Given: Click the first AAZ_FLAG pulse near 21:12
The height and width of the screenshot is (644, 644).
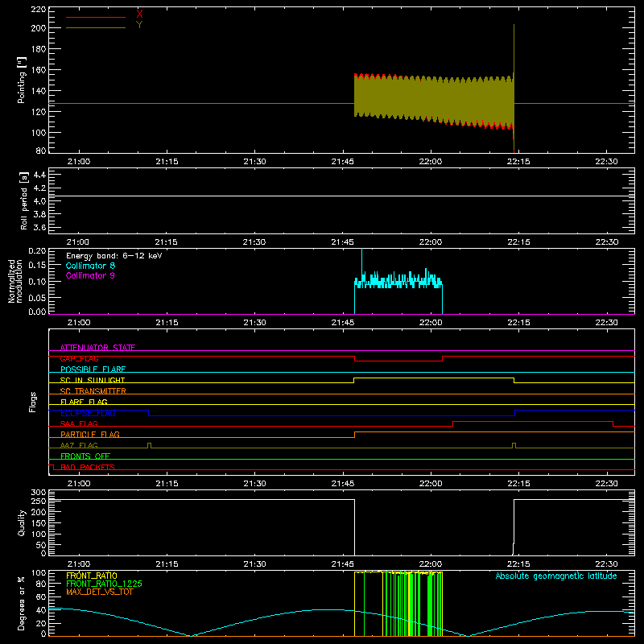Looking at the screenshot, I should coord(149,445).
